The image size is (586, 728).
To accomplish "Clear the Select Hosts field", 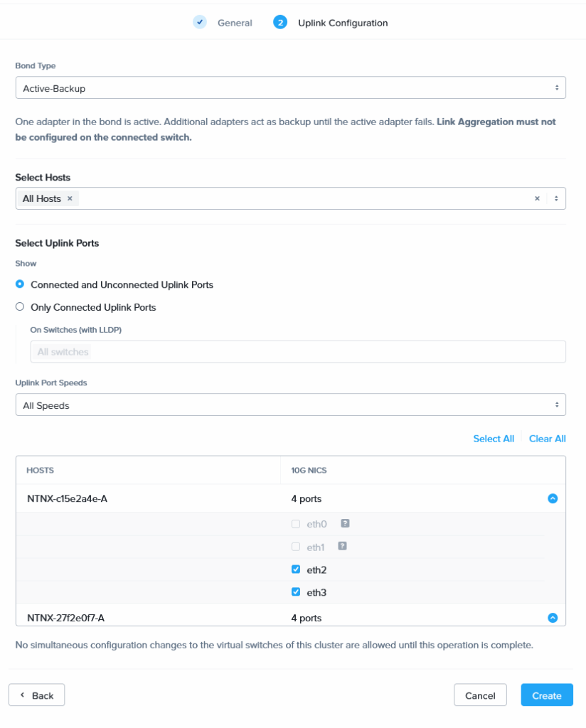I will [537, 199].
